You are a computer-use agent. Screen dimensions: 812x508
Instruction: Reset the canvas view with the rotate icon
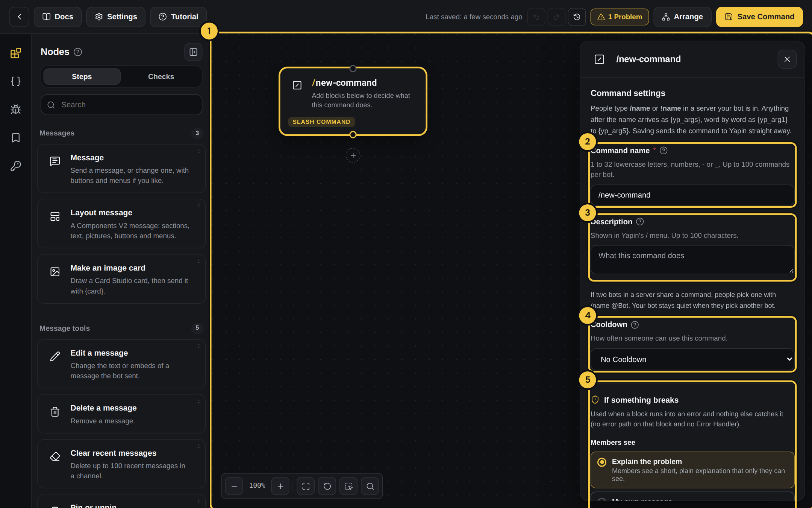(x=327, y=486)
